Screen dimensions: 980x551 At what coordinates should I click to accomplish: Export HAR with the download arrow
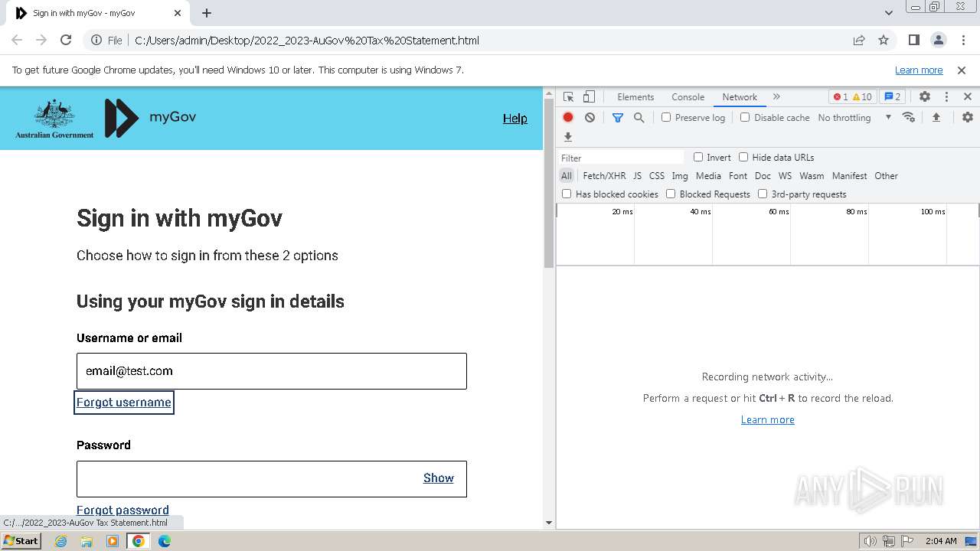pos(568,137)
